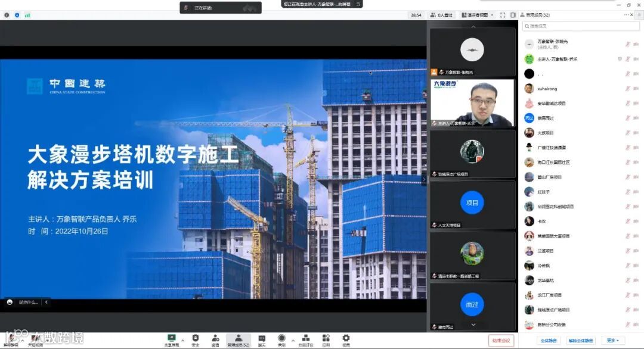
Task: Open the members panel more options (…)
Action: click(x=626, y=15)
